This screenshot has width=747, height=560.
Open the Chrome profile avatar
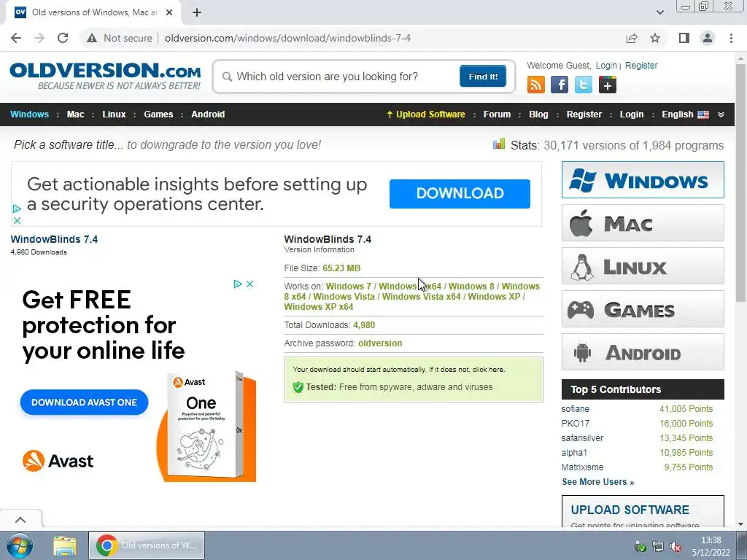point(708,38)
